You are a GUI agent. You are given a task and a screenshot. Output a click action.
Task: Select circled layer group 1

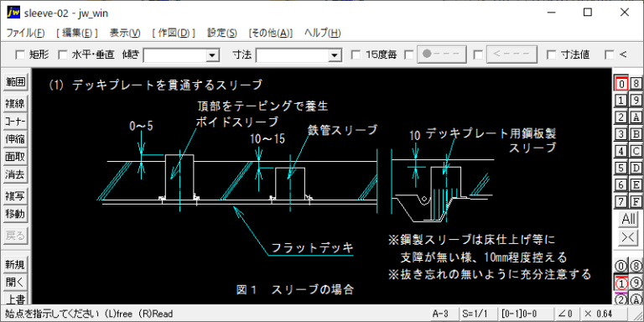pos(621,283)
